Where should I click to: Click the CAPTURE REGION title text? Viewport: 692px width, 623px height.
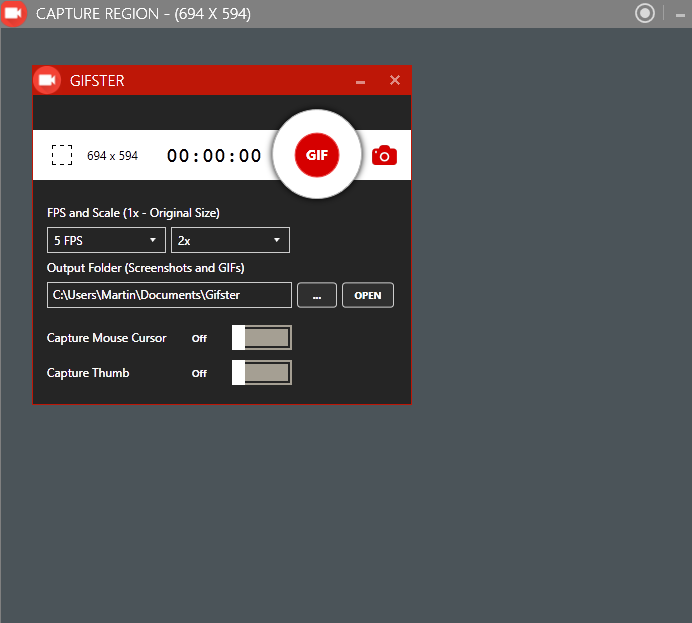pyautogui.click(x=143, y=14)
